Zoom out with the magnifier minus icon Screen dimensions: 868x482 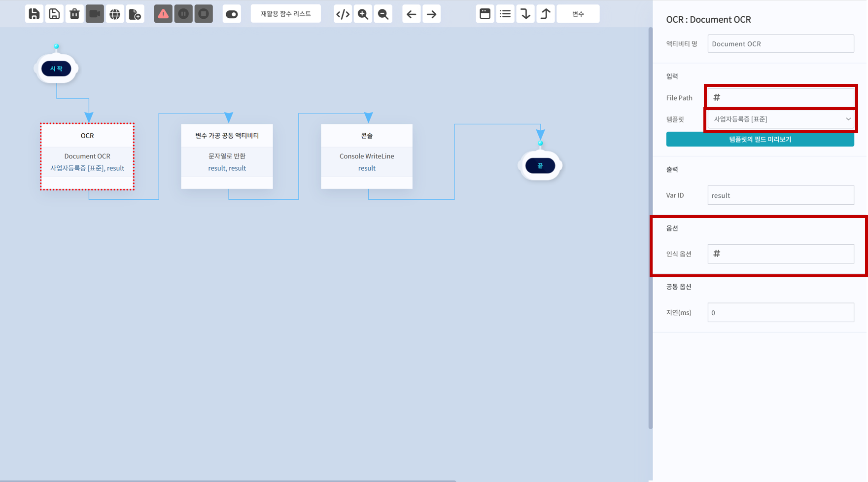[x=383, y=14]
